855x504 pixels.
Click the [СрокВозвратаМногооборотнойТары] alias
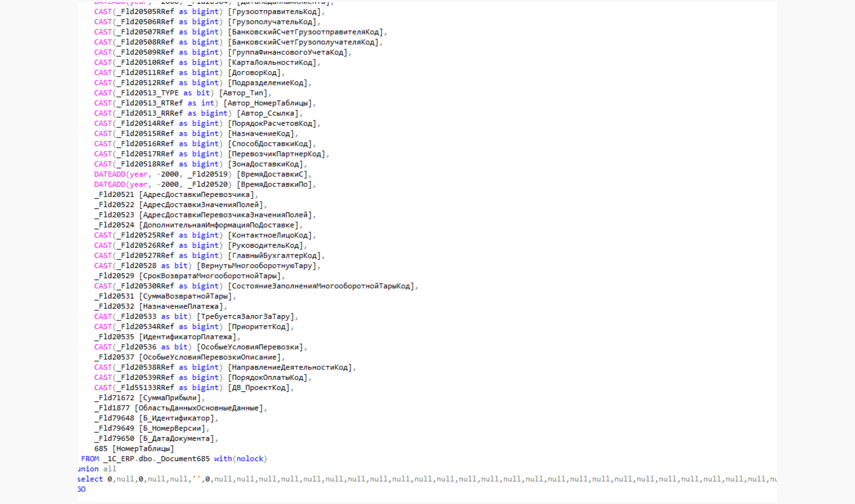click(210, 276)
